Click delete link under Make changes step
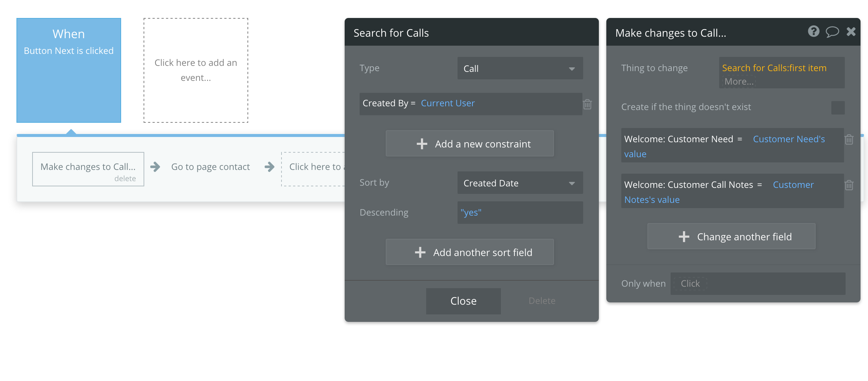 (x=125, y=179)
